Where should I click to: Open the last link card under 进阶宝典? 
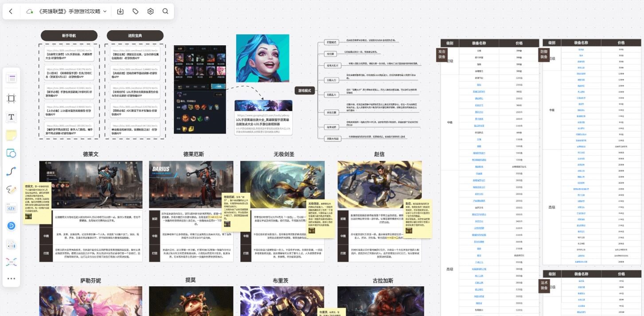pyautogui.click(x=135, y=129)
